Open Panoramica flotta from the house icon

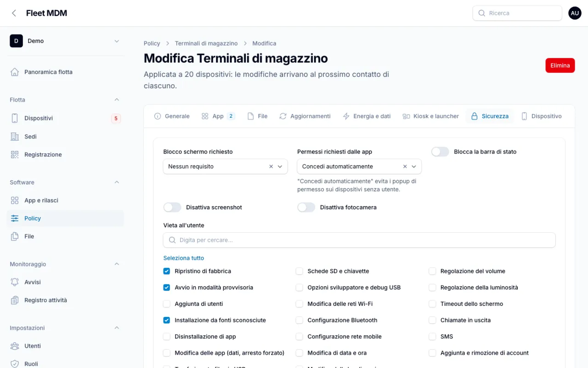click(15, 72)
